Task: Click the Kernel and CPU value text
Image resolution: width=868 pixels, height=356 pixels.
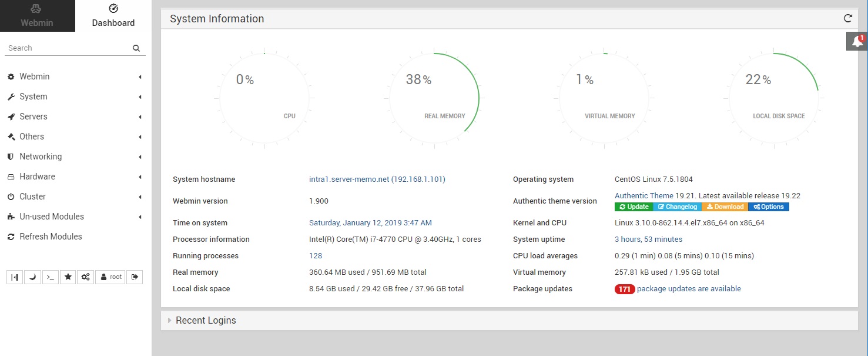Action: click(x=689, y=223)
